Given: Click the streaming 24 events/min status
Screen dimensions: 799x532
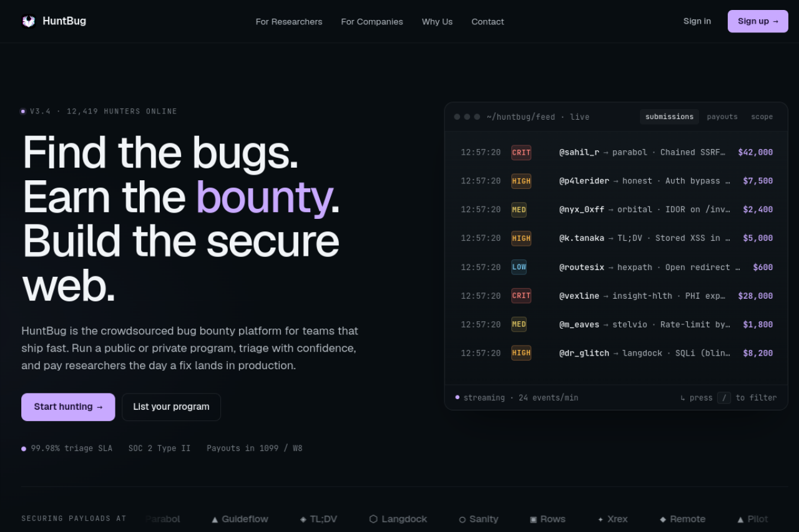Looking at the screenshot, I should (517, 398).
